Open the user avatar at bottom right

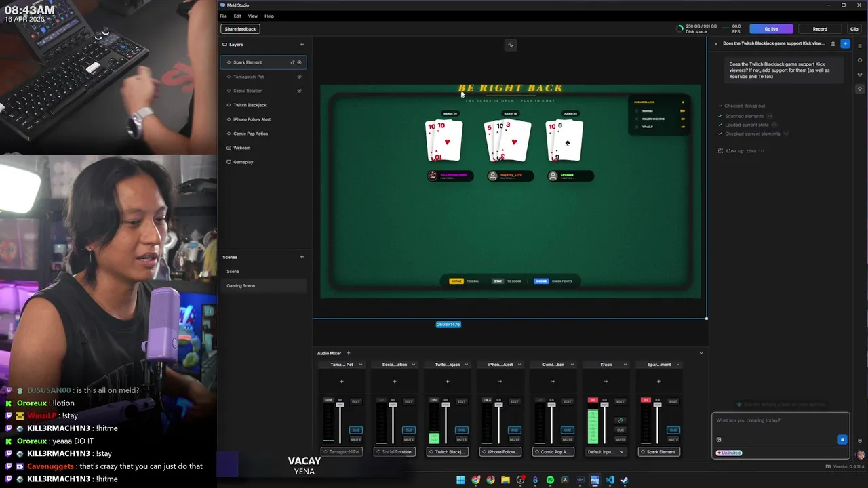point(860,455)
